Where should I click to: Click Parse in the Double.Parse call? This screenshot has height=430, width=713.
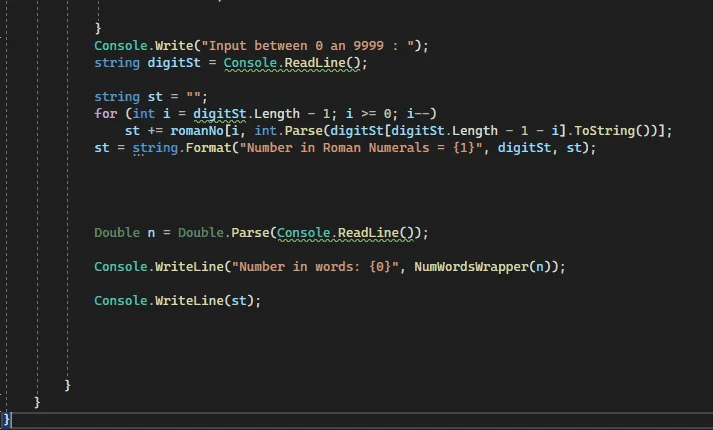250,233
